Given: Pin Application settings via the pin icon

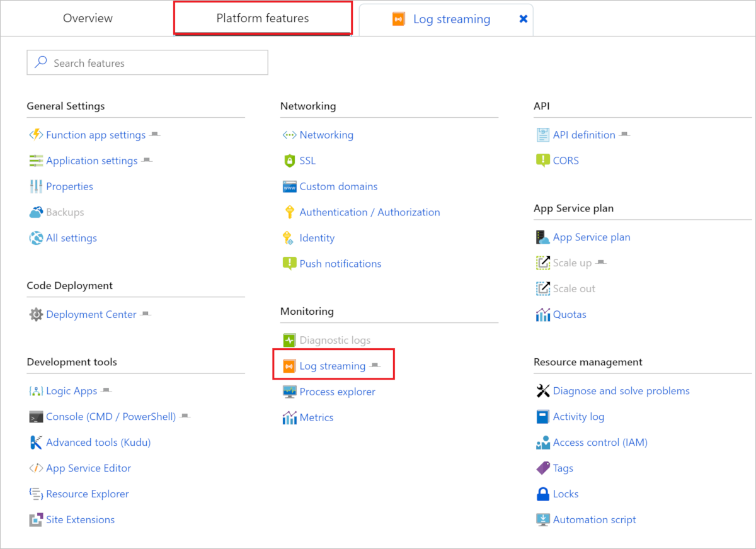Looking at the screenshot, I should (147, 160).
